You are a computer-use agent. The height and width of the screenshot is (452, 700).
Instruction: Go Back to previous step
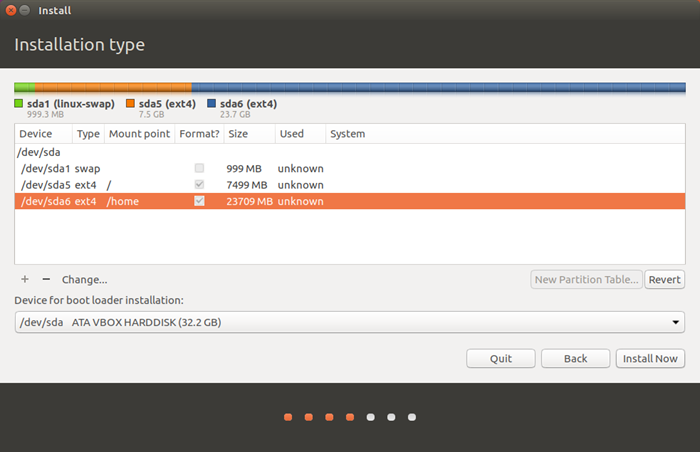[x=575, y=359]
